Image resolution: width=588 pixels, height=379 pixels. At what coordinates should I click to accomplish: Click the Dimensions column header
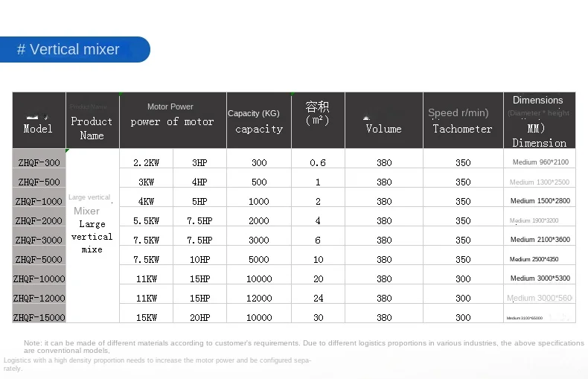[539, 121]
